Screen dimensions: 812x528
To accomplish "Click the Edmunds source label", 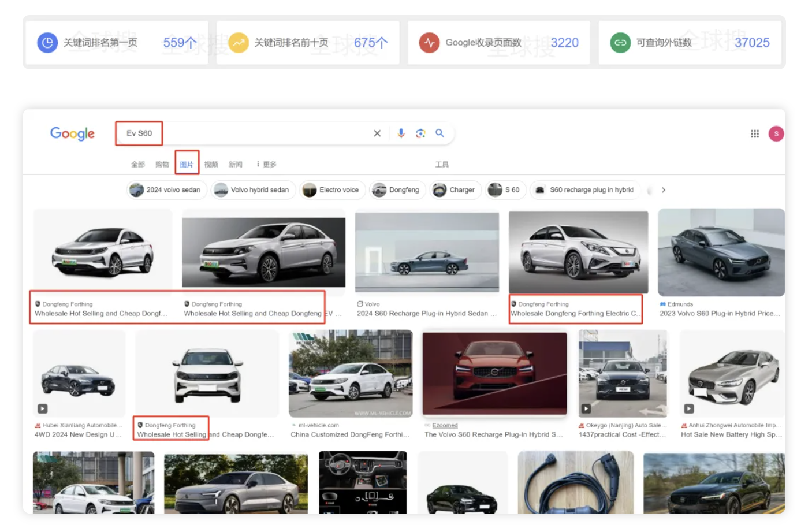I will (680, 304).
